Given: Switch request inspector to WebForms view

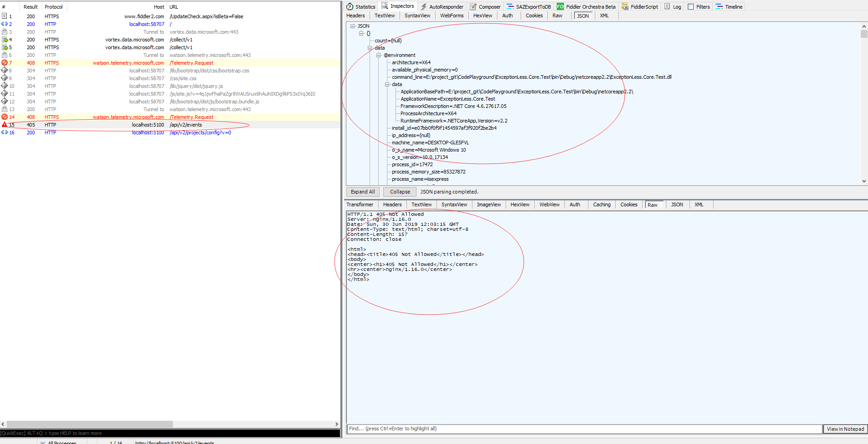Looking at the screenshot, I should (452, 15).
